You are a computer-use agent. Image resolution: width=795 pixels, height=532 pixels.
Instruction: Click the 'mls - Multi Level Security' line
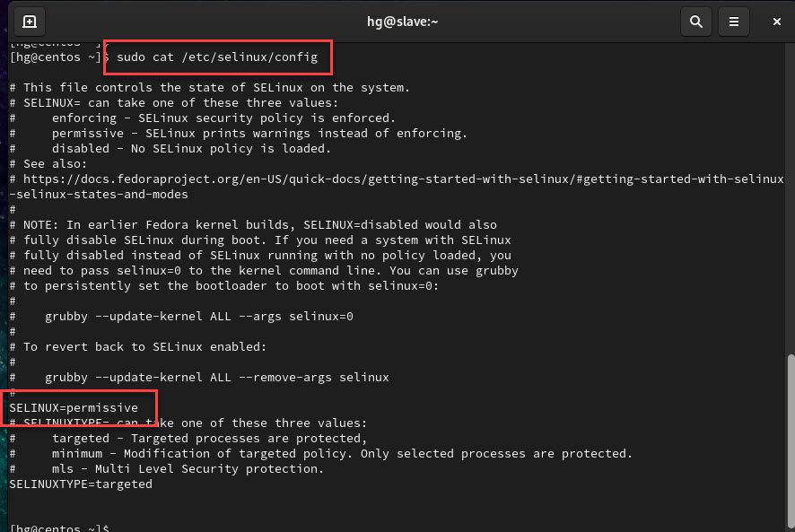188,468
